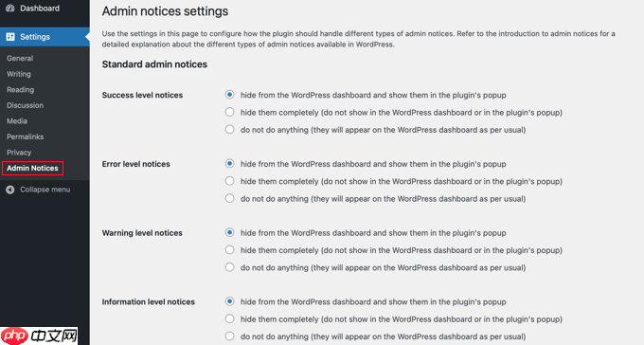Click the php Chinese site logo
644x345 pixels.
coord(39,336)
